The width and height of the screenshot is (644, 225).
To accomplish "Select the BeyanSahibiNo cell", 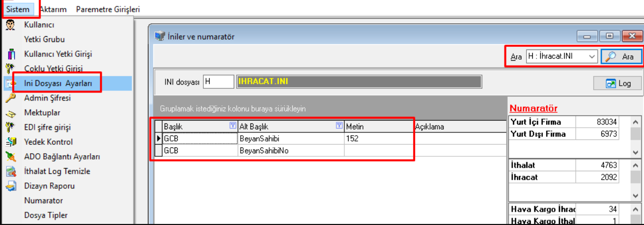I will (x=291, y=151).
